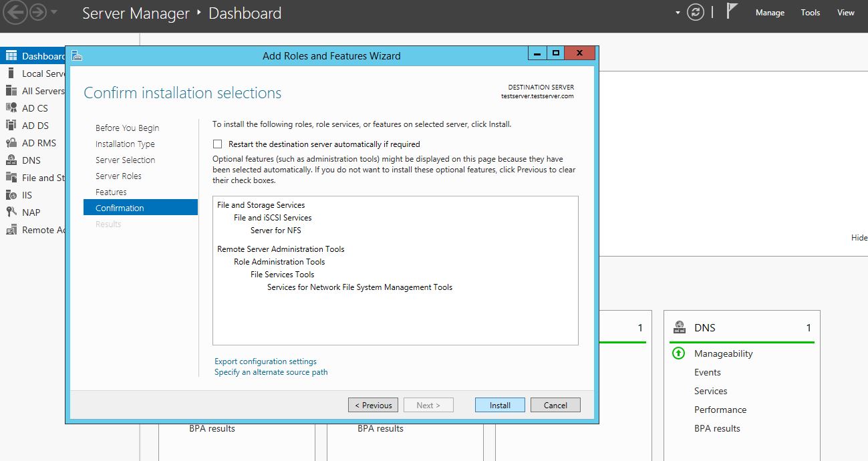
Task: Expand the dropdown arrow beside Refresh
Action: tap(678, 13)
